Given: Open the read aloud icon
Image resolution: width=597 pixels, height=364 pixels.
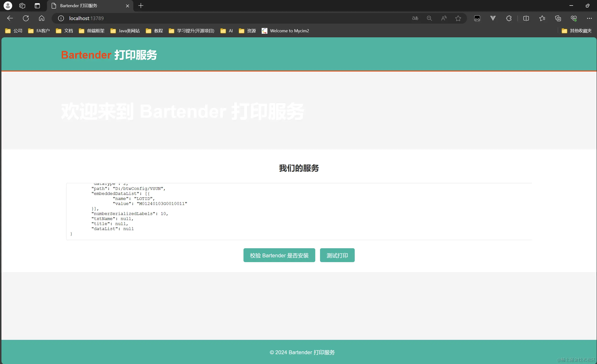Looking at the screenshot, I should 444,18.
